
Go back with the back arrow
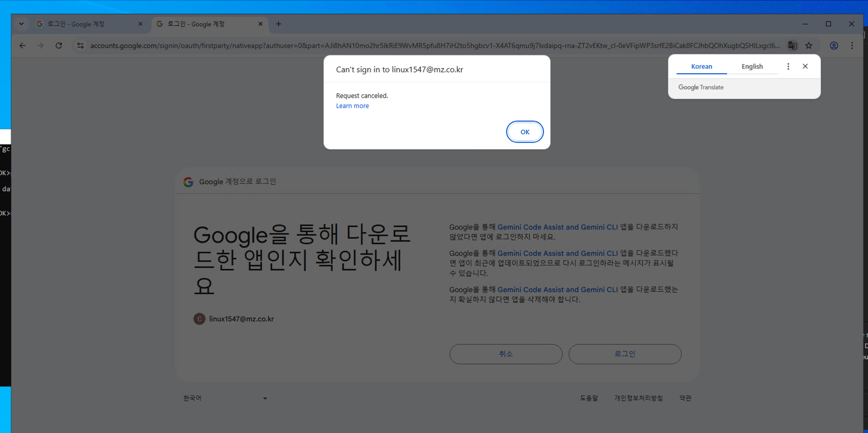pyautogui.click(x=23, y=45)
